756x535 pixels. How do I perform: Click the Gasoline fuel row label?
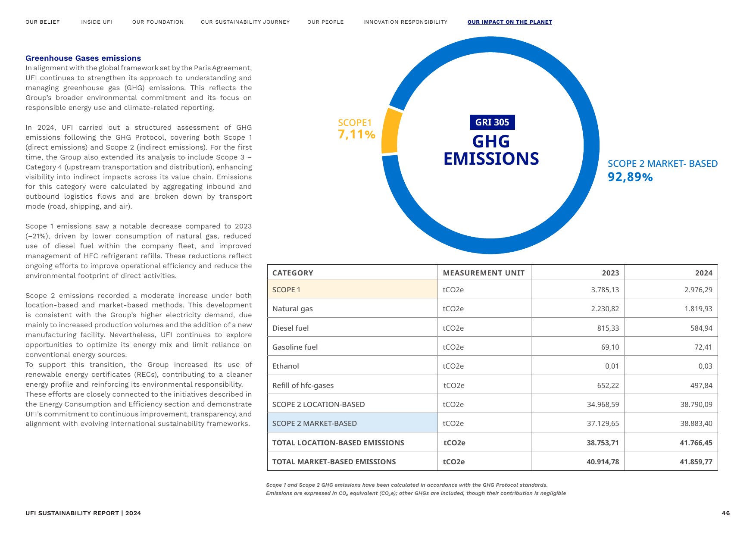(x=295, y=347)
